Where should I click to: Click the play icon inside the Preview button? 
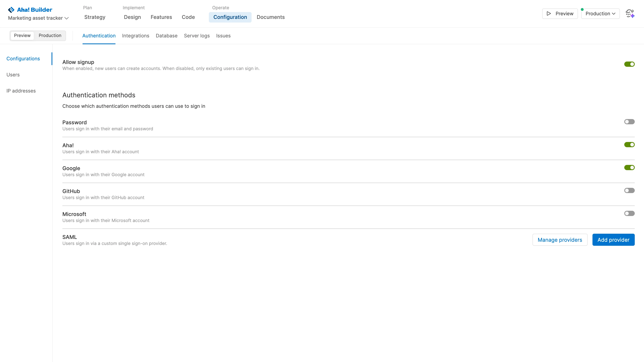[x=548, y=14]
